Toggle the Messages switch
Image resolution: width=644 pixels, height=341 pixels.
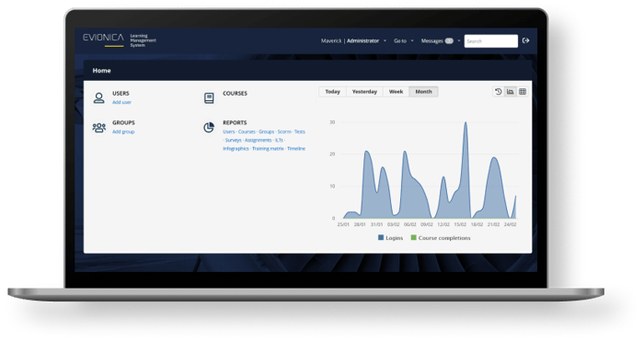coord(449,40)
